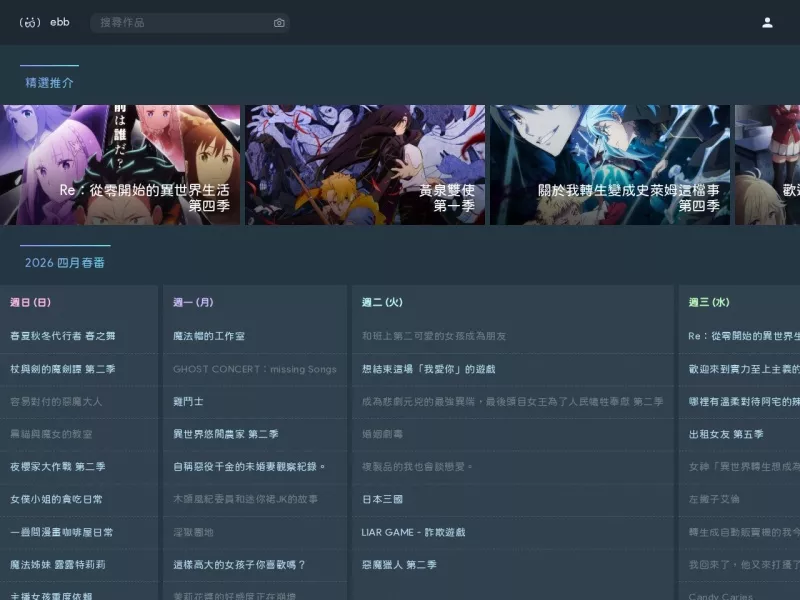Open the 黃泉雙使 第一季 featured banner

pyautogui.click(x=365, y=165)
